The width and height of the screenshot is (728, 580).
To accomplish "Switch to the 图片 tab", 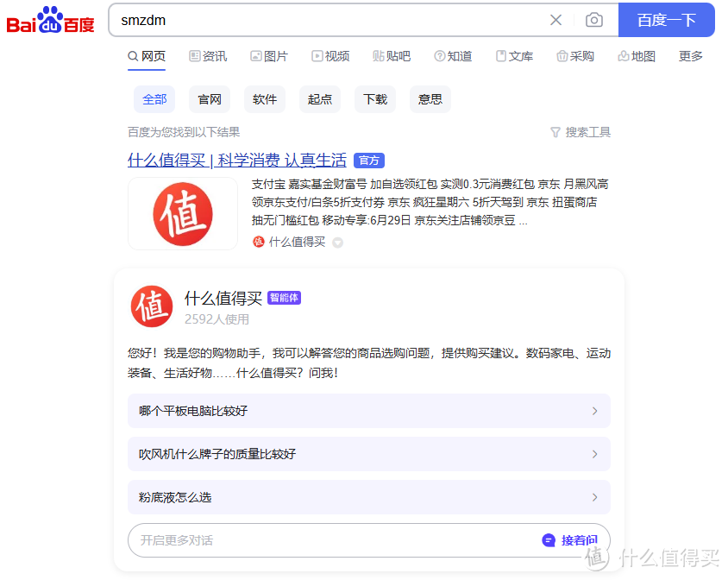I will 269,56.
